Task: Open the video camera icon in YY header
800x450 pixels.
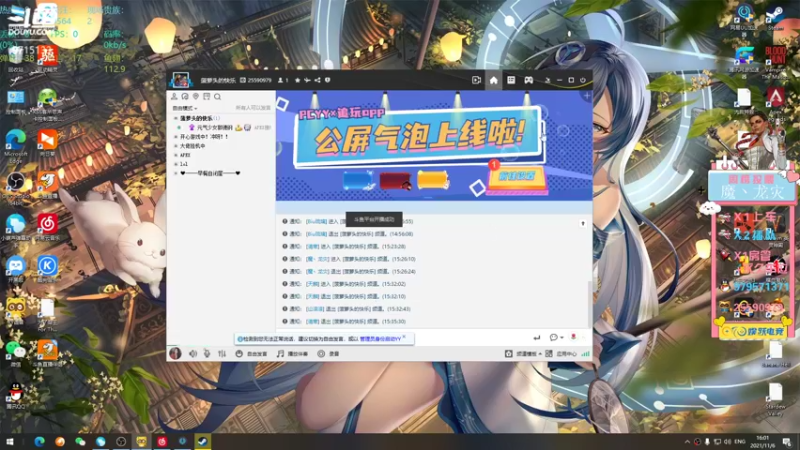Action: (x=476, y=80)
